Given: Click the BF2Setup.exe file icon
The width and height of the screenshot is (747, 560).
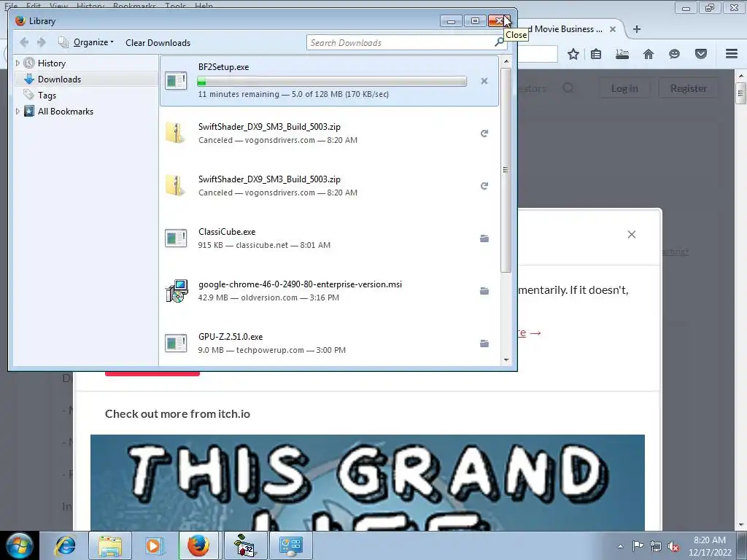Looking at the screenshot, I should click(x=176, y=80).
